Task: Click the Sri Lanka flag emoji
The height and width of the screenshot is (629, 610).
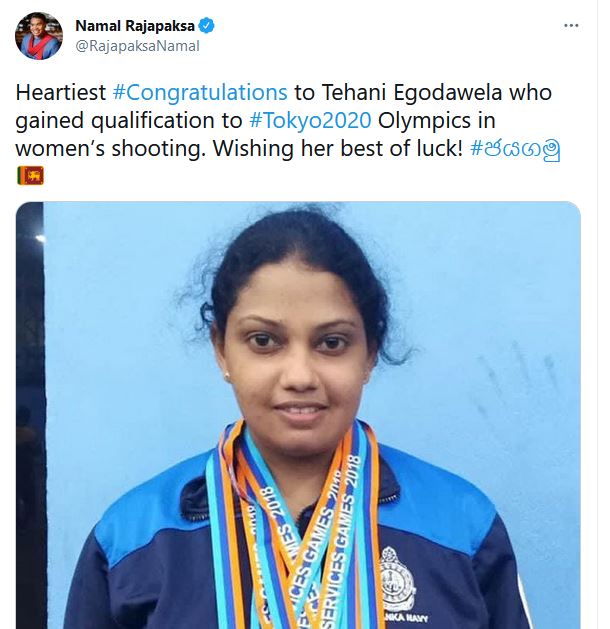Action: pyautogui.click(x=30, y=175)
